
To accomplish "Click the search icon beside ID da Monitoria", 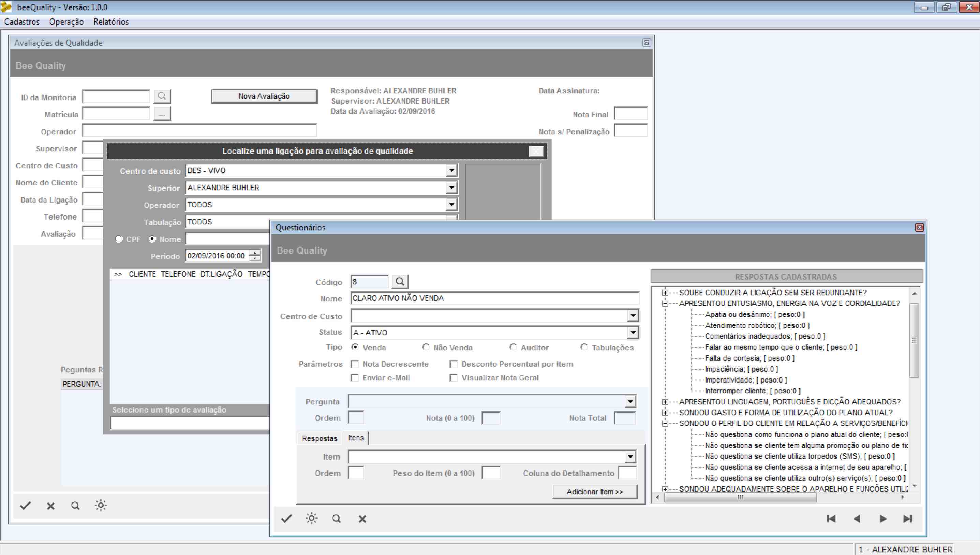I will (x=162, y=96).
